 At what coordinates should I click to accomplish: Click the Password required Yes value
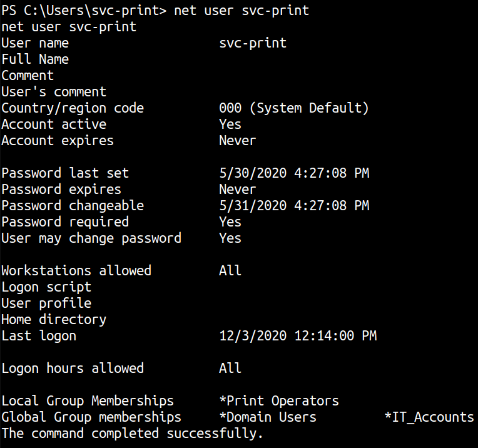click(230, 222)
